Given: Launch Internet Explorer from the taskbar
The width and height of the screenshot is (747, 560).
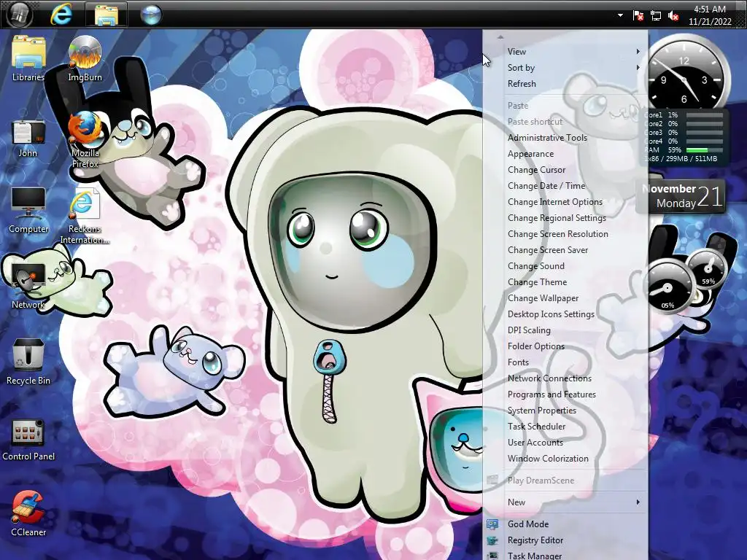Looking at the screenshot, I should [61, 15].
